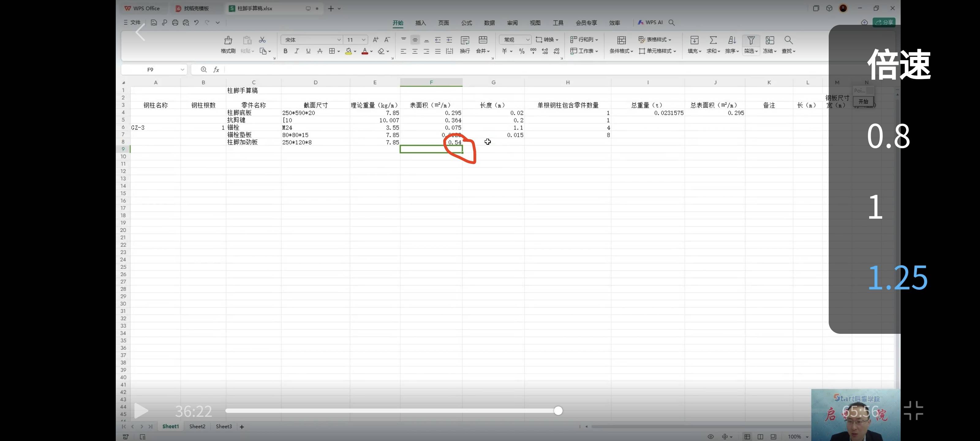Click the Cut scissors icon
The height and width of the screenshot is (441, 980).
point(262,40)
